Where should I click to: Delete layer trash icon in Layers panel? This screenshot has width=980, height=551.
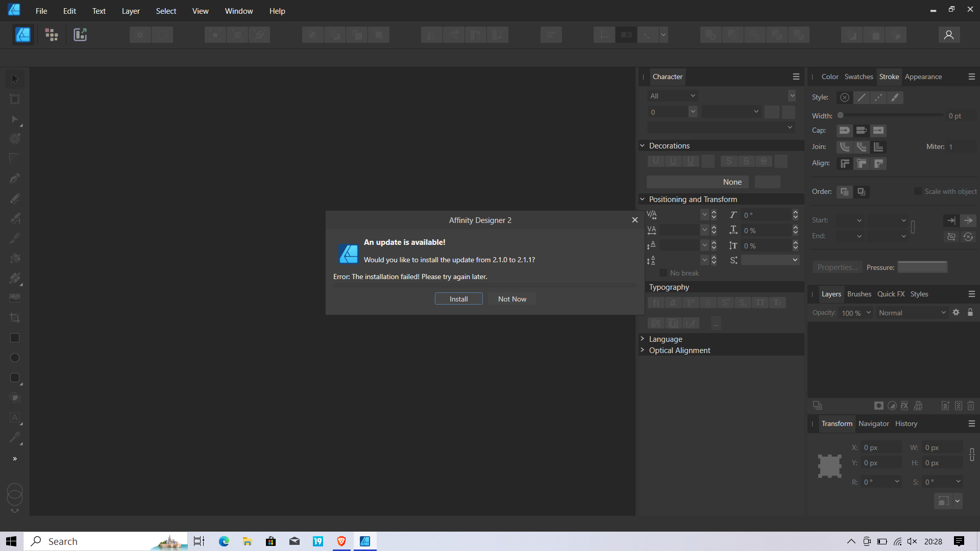click(971, 406)
